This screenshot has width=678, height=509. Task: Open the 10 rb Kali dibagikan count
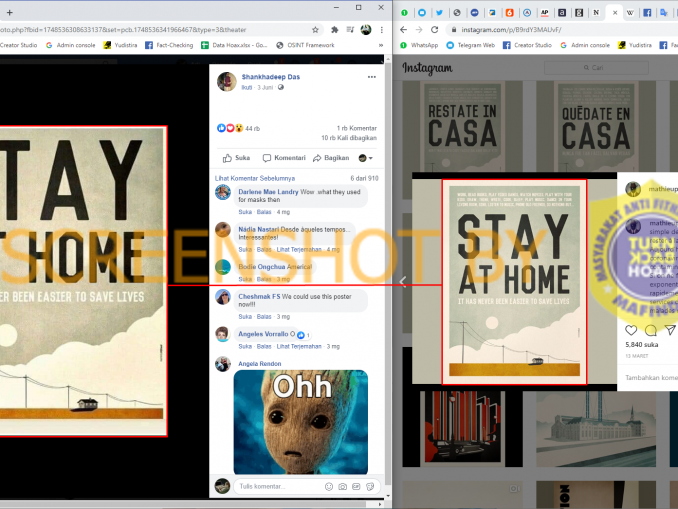tap(349, 138)
